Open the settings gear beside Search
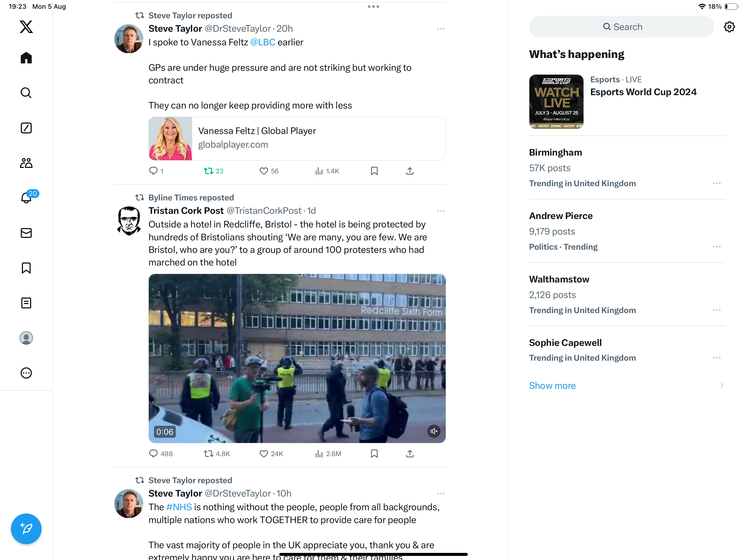This screenshot has height=560, width=747. [729, 27]
